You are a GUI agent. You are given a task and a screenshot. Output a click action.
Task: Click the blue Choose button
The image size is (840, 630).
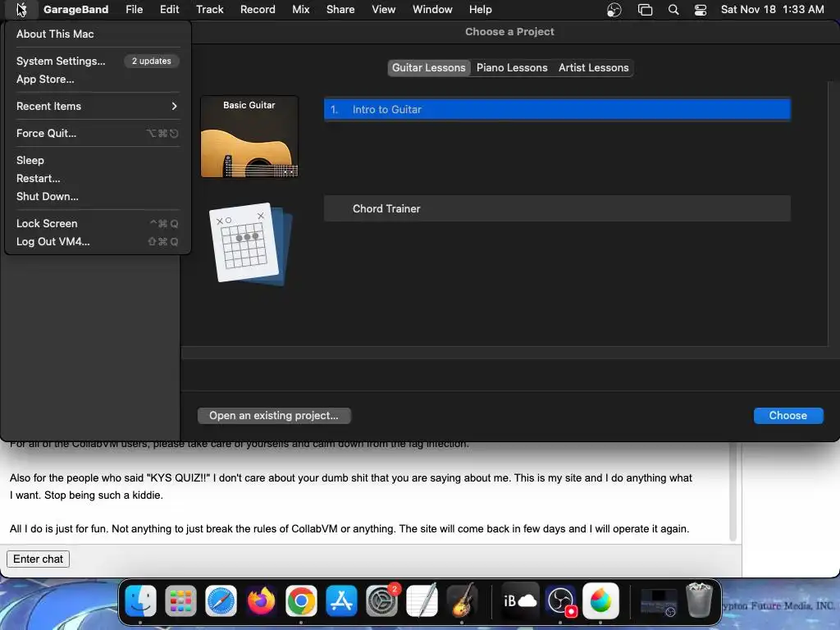[x=787, y=416]
